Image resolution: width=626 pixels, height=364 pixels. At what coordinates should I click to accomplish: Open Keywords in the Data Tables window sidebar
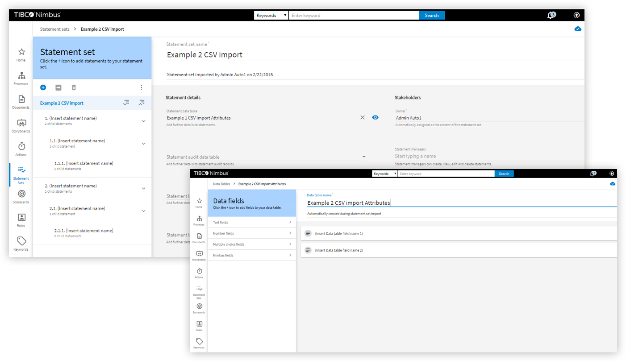[199, 343]
